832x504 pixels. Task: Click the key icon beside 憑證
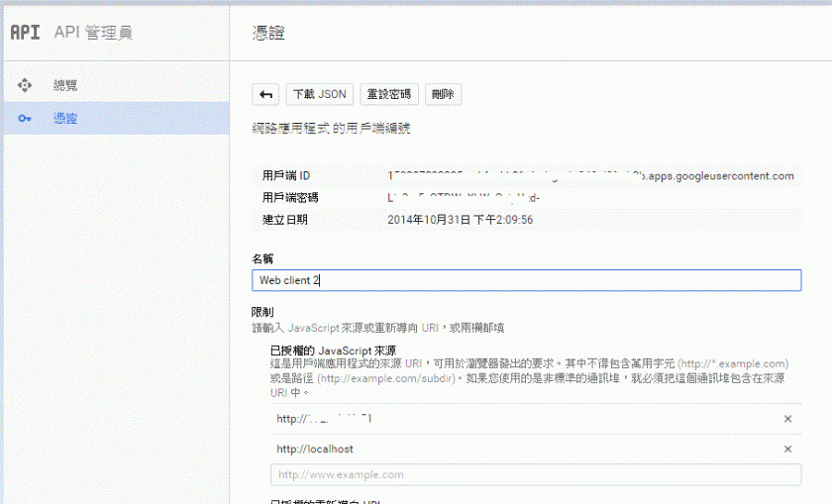pos(25,119)
